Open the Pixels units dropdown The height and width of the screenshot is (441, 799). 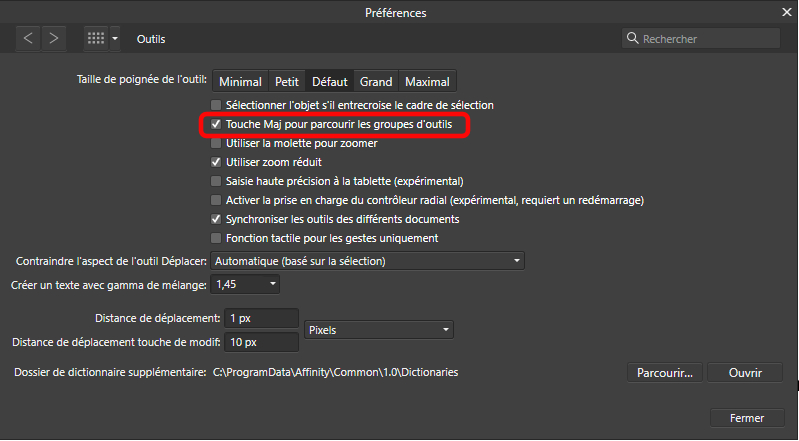pos(379,330)
